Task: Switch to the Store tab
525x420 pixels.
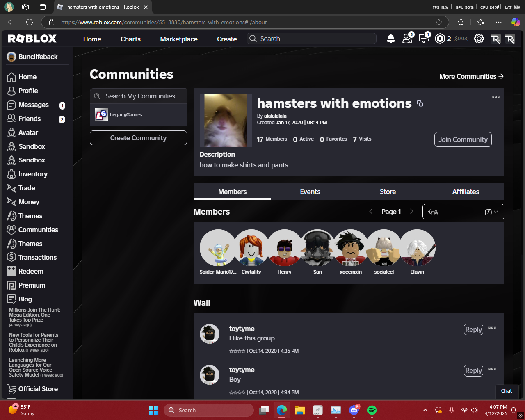Action: pyautogui.click(x=388, y=192)
